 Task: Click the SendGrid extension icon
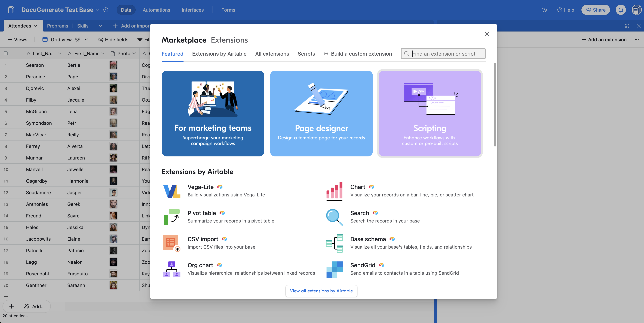[334, 269]
